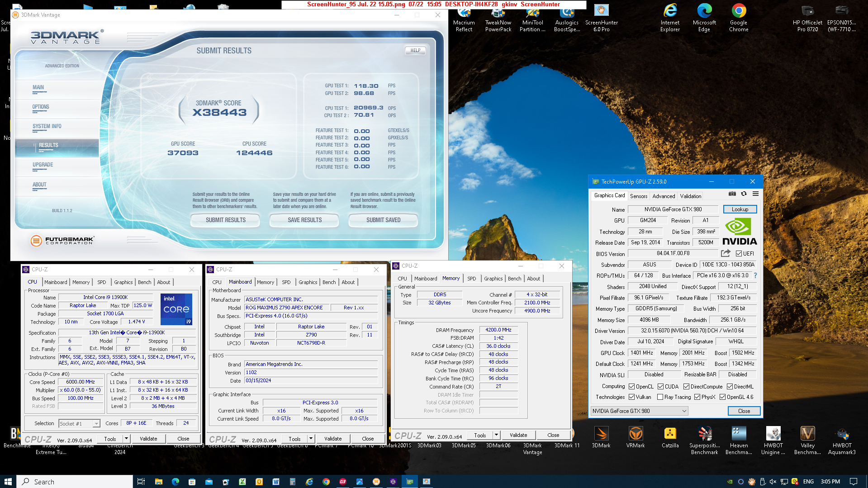868x488 pixels.
Task: Open HWBOT Aquamark3 desktop icon
Action: 842,441
